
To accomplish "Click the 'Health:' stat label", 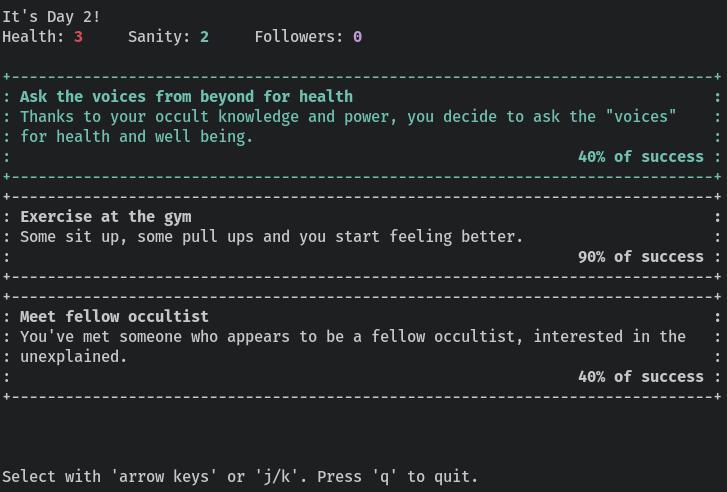I will tap(33, 37).
